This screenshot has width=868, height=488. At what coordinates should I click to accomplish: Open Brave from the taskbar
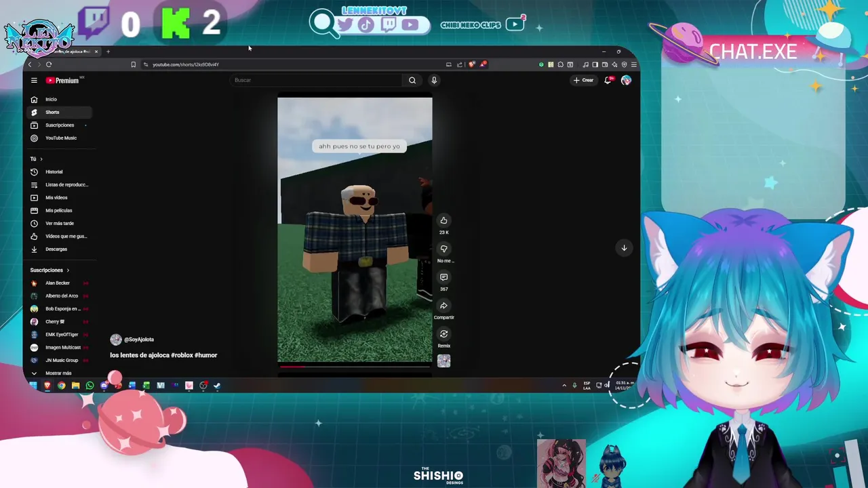[x=47, y=386]
